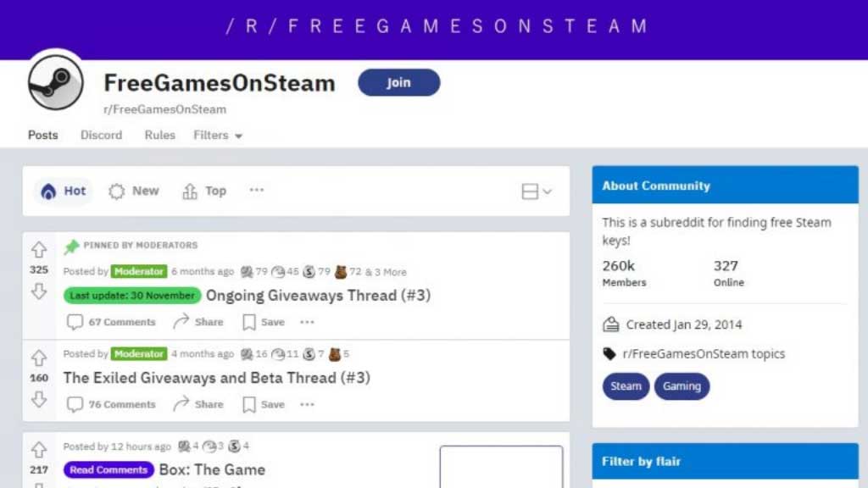
Task: Open the Box: The Game post thumbnail
Action: tap(502, 467)
